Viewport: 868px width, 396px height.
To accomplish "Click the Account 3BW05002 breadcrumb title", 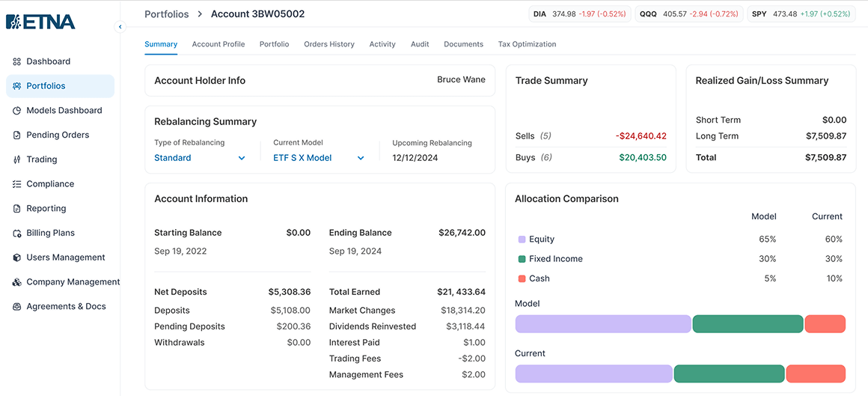I will [x=258, y=13].
